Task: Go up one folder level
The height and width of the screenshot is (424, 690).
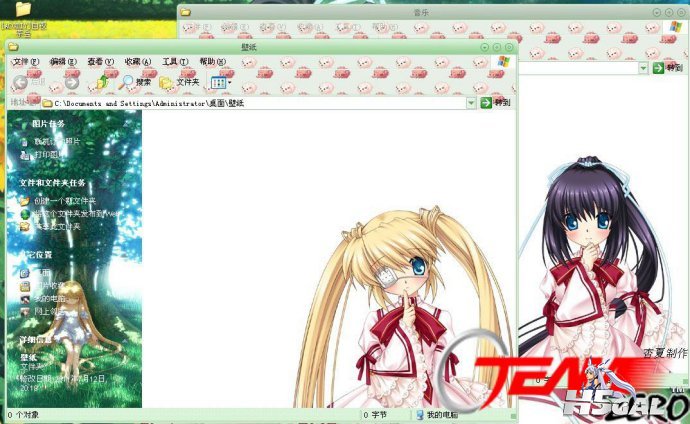Action: [x=102, y=82]
